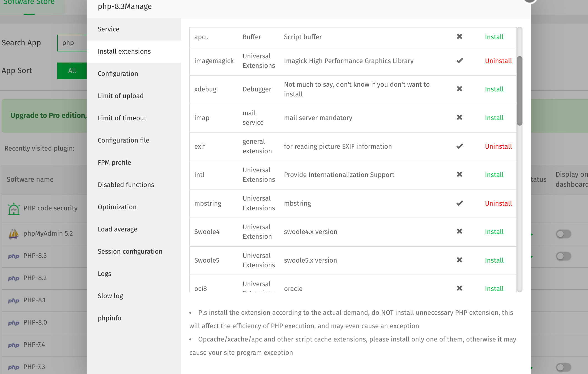
Task: Toggle dashboard display switch for PHP-7.3
Action: [563, 367]
